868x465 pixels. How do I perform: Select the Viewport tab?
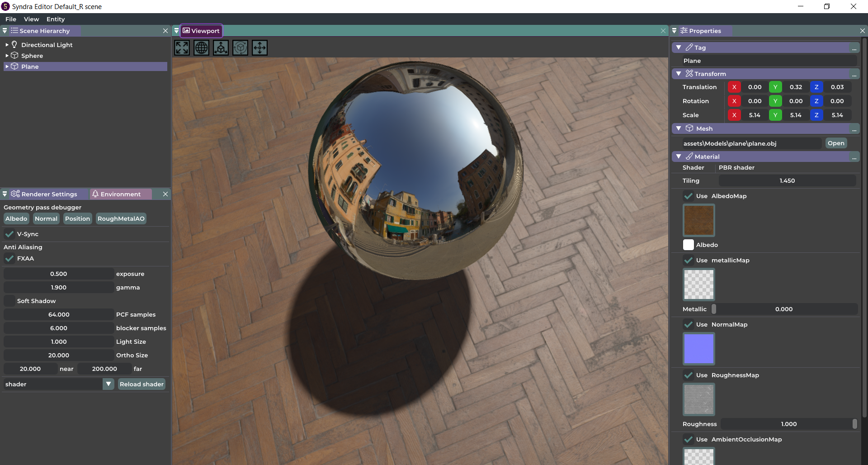click(201, 31)
